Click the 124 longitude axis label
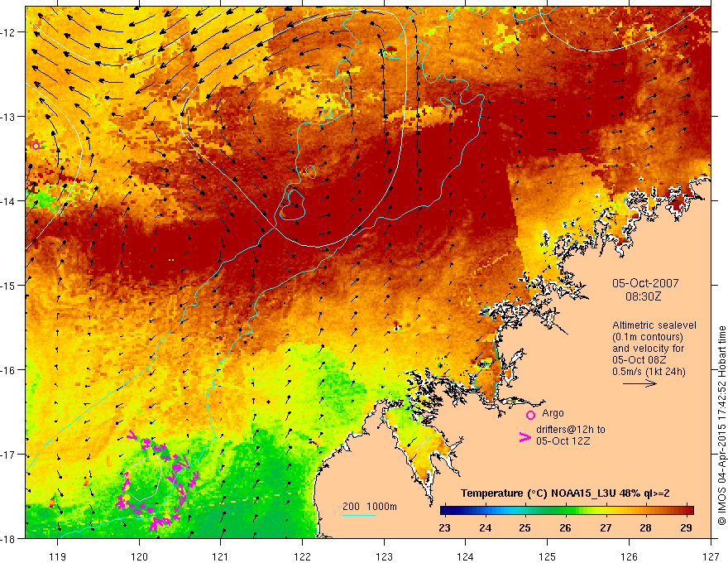The height and width of the screenshot is (563, 728). coord(465,556)
